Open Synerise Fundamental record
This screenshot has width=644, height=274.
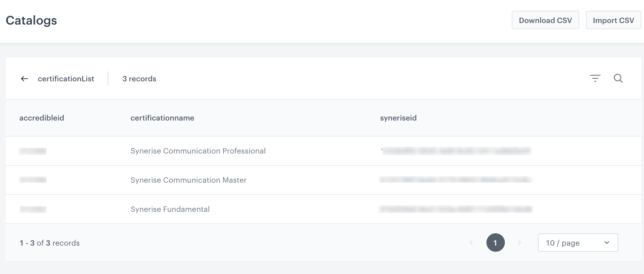click(170, 209)
